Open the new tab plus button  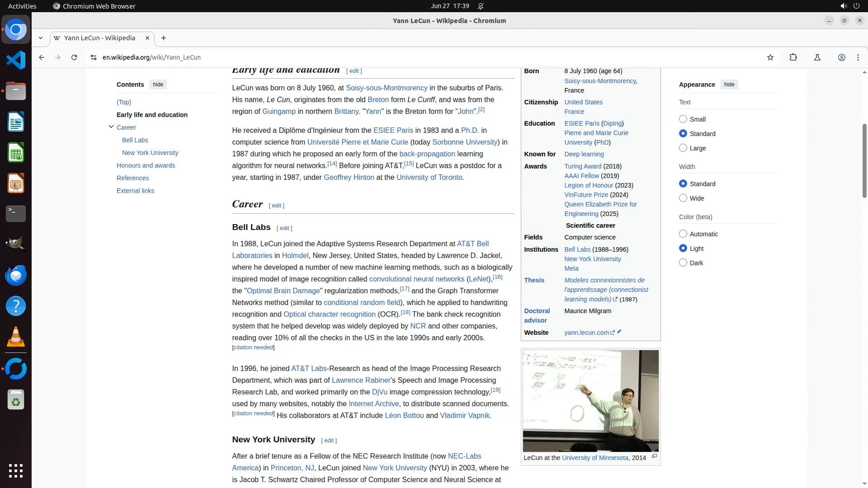164,38
